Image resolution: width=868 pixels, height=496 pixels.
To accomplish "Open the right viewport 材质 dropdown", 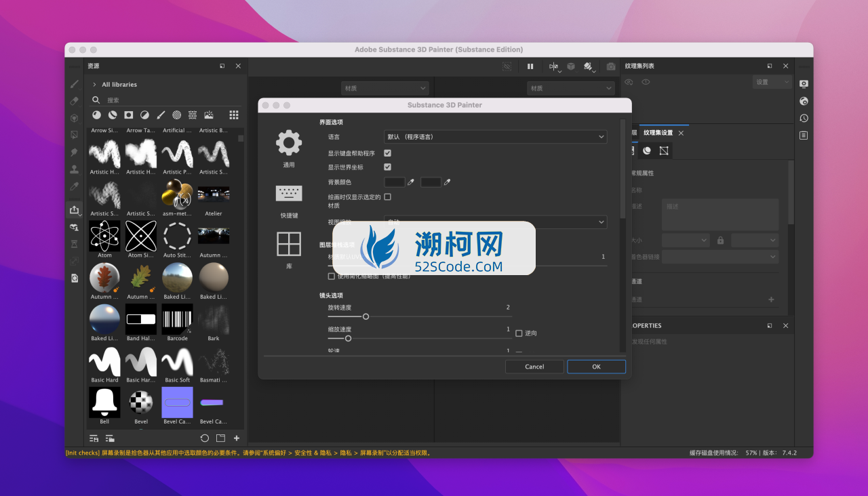I will [570, 88].
